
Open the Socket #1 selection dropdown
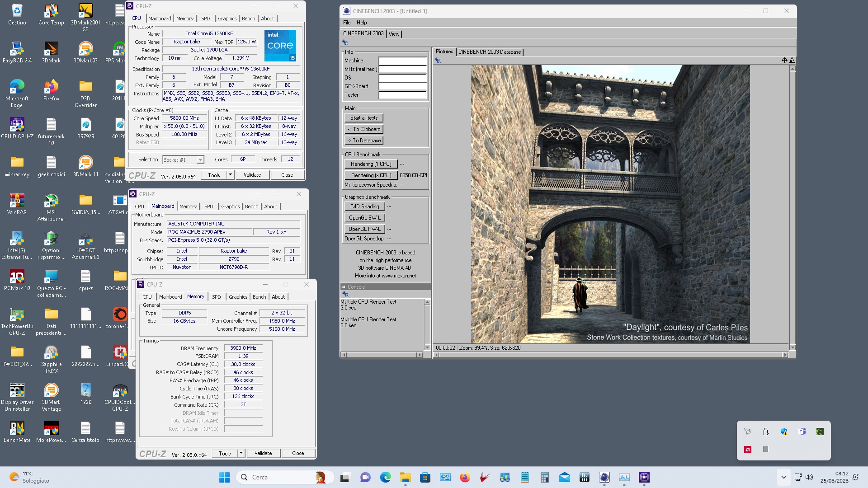[183, 160]
